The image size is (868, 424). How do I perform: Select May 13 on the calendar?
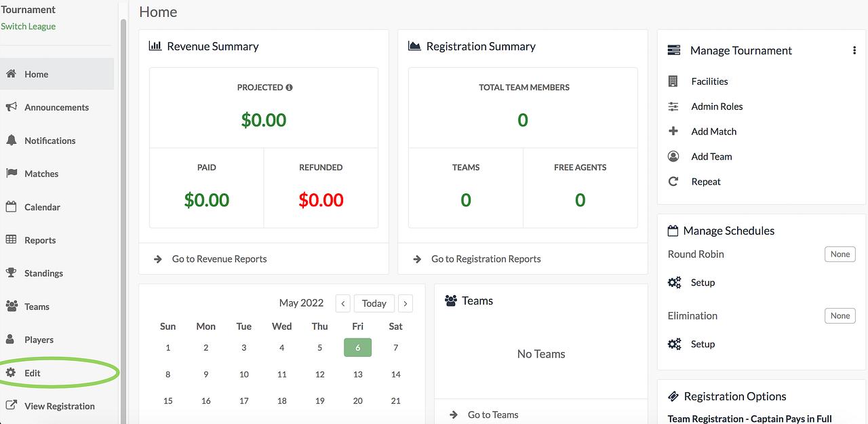click(358, 374)
